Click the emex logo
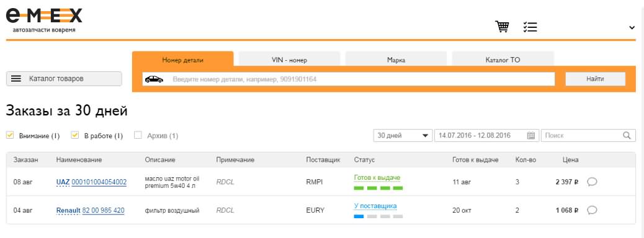 [x=44, y=20]
